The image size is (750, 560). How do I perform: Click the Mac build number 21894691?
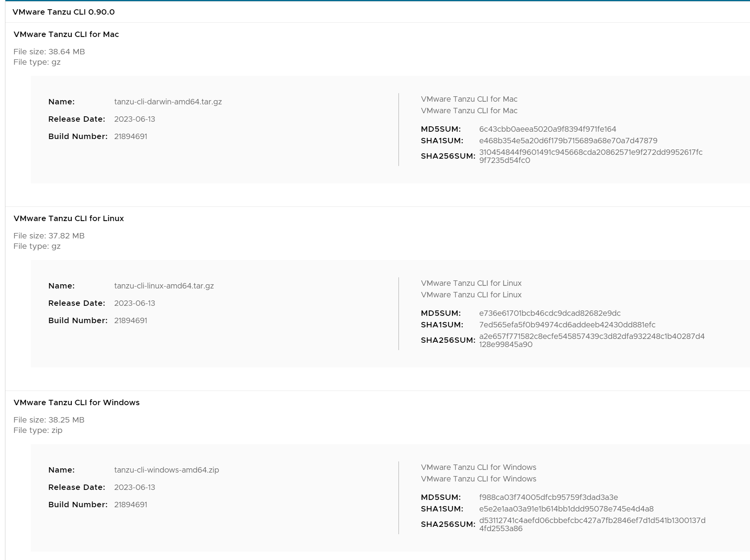[x=131, y=136]
